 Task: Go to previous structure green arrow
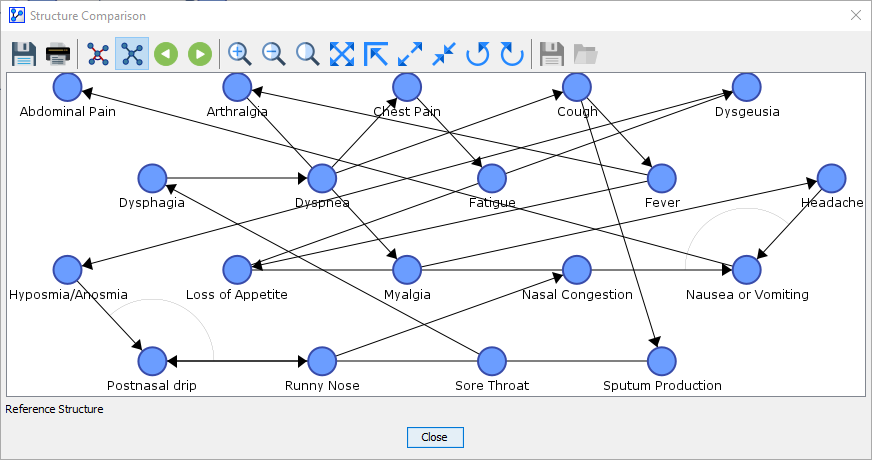coord(166,54)
